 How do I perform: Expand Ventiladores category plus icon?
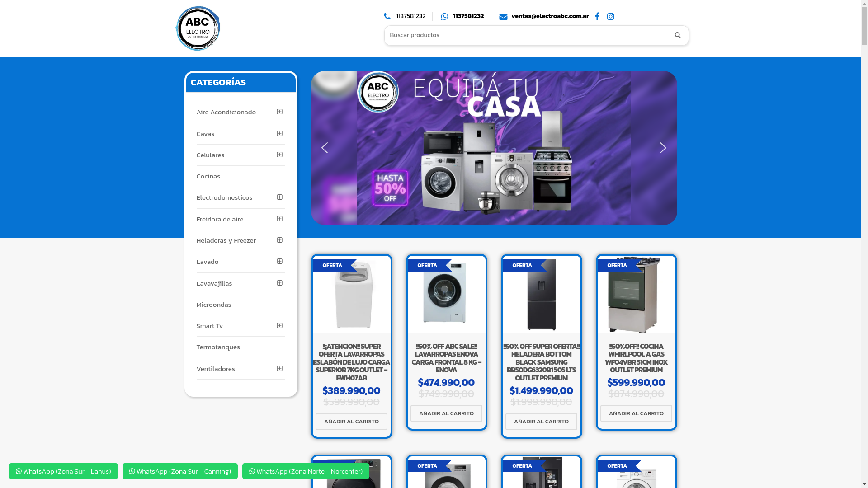(280, 368)
